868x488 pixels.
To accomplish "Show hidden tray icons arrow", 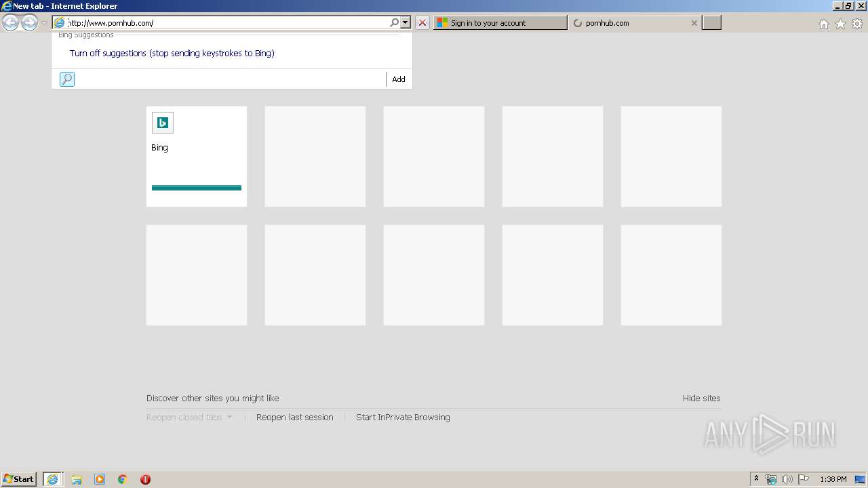I will pos(756,479).
